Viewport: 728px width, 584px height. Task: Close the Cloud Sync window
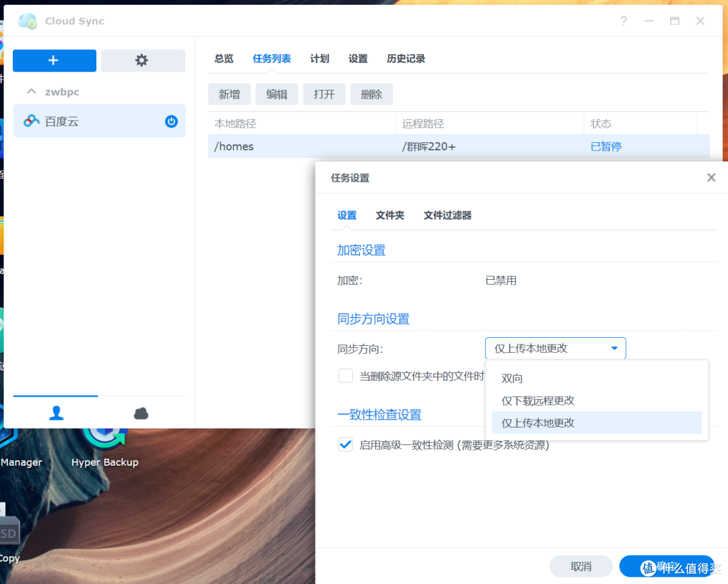tap(700, 21)
